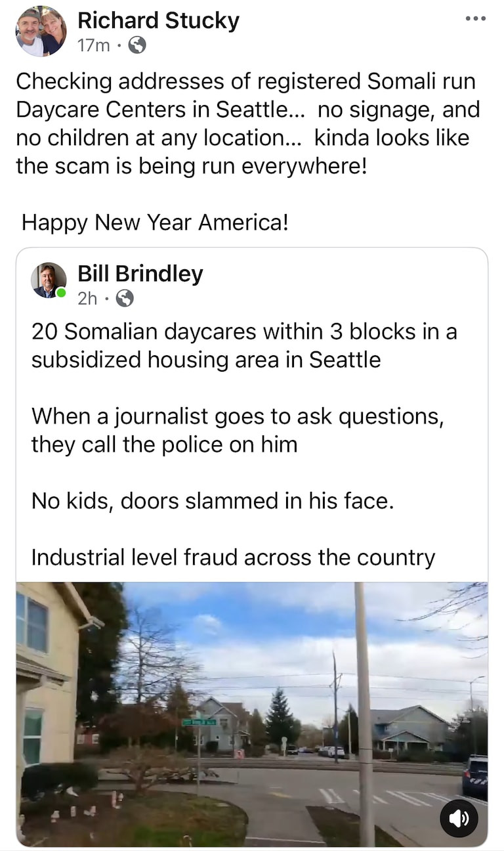Click the green street sign in the video
Image resolution: width=504 pixels, height=851 pixels.
198,722
